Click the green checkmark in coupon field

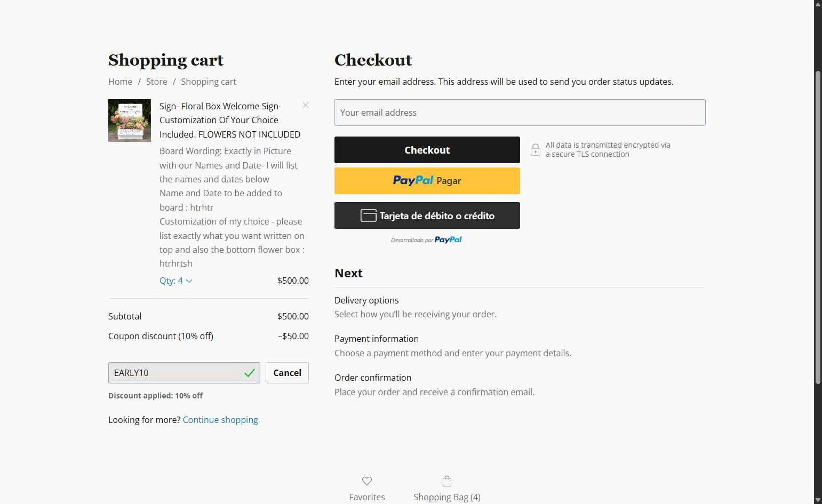[x=249, y=373]
